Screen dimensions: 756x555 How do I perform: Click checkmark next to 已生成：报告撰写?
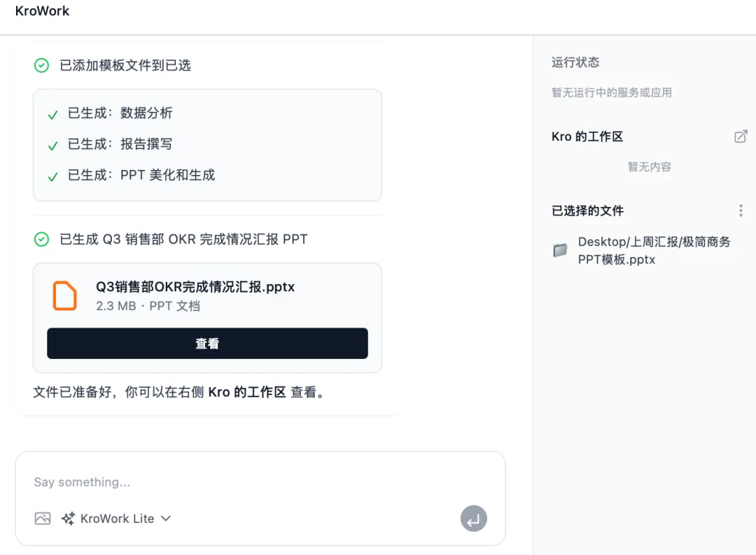click(x=52, y=146)
